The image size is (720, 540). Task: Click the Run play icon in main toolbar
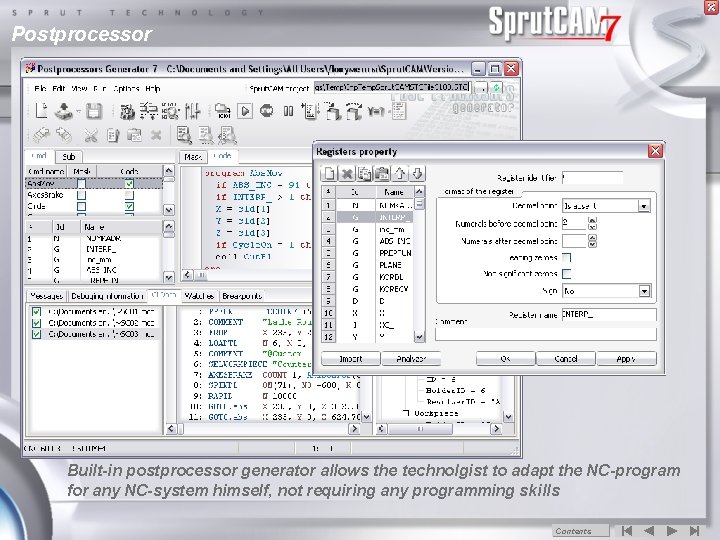click(x=245, y=111)
